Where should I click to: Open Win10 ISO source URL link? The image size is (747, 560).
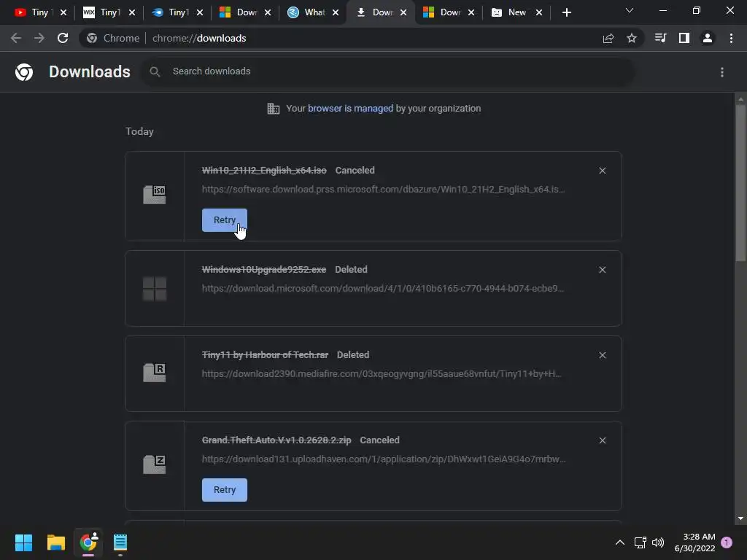(x=383, y=189)
